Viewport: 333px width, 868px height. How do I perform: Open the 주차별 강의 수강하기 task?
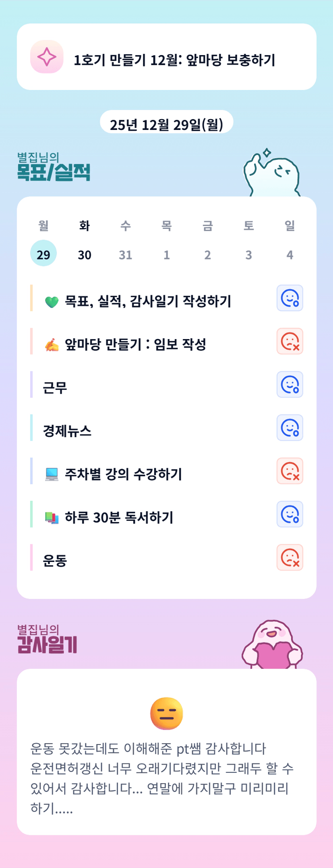point(123,474)
